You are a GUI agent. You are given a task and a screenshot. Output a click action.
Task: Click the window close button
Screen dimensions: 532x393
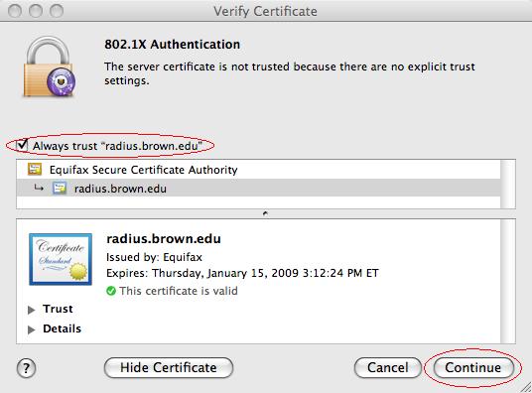pyautogui.click(x=15, y=11)
